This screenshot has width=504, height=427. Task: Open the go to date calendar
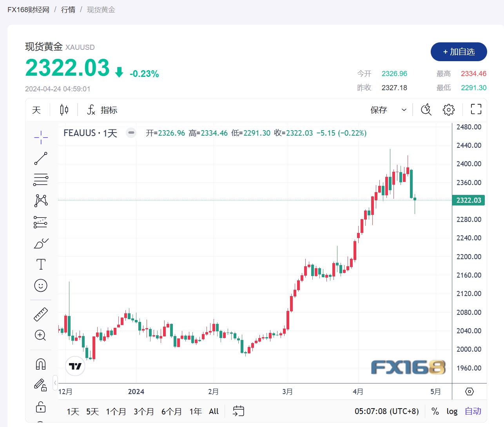[x=238, y=411]
